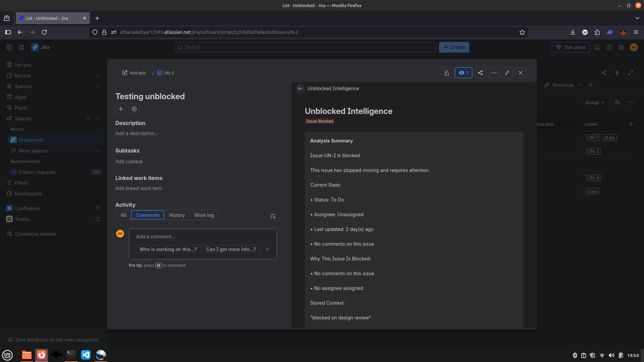Click the Add subtask link

[129, 162]
